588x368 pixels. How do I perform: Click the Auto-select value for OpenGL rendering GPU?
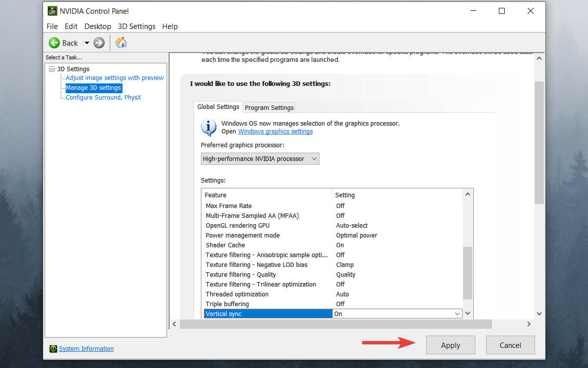tap(352, 226)
